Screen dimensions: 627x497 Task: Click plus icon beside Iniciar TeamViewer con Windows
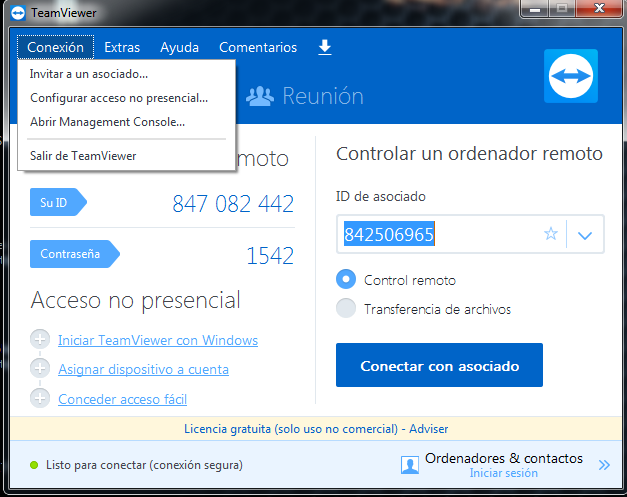click(x=40, y=339)
